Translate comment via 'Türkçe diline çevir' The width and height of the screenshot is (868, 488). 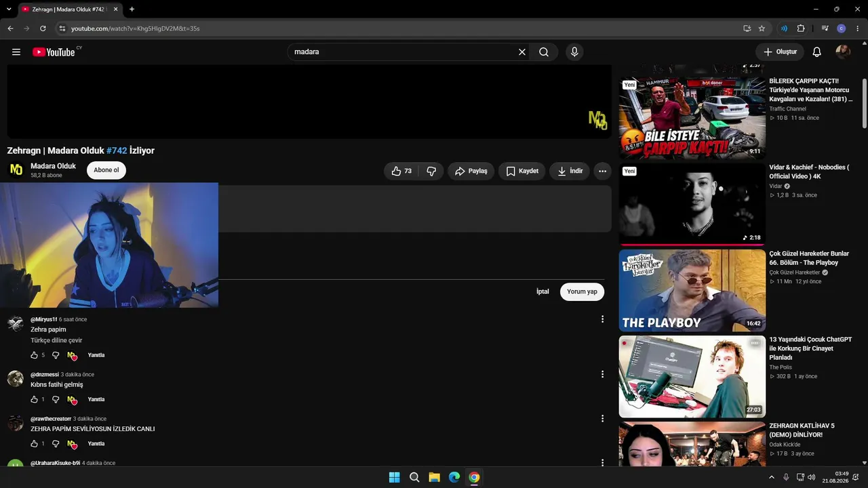[x=56, y=340]
